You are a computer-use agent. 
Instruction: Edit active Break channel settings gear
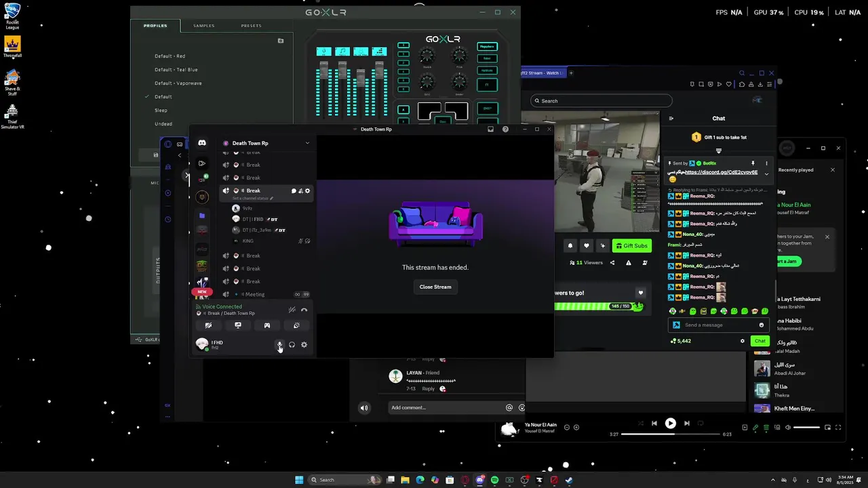pos(307,190)
